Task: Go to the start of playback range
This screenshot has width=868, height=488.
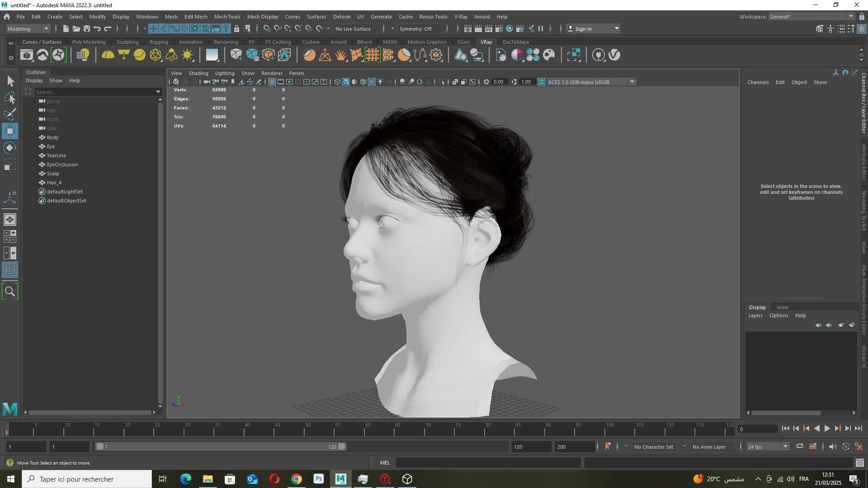Action: [x=785, y=429]
